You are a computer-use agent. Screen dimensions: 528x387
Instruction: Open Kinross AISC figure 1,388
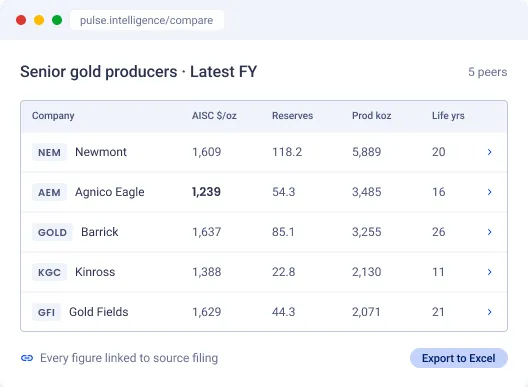point(206,272)
